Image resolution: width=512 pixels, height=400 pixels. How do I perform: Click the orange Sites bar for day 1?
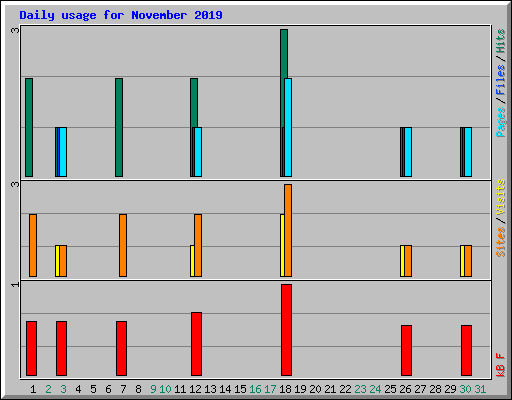(33, 245)
